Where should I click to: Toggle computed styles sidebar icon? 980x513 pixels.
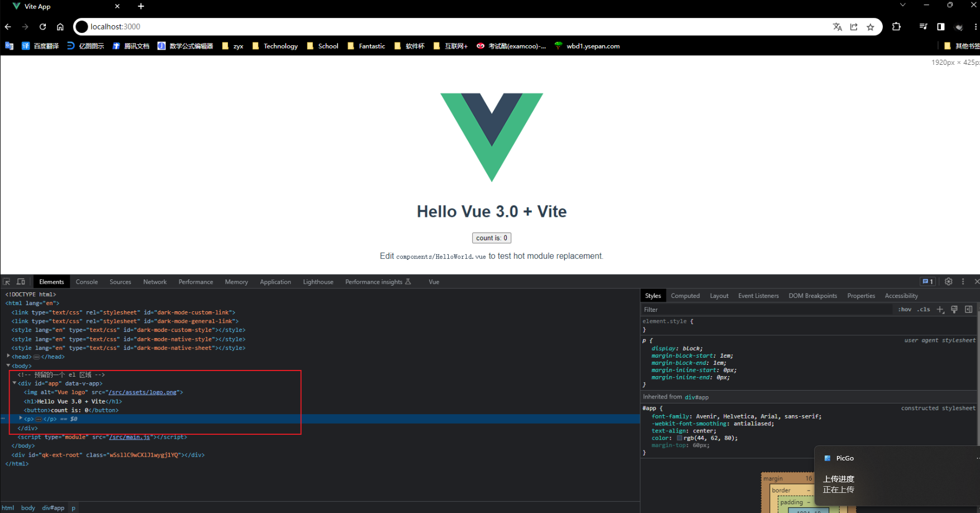point(969,310)
